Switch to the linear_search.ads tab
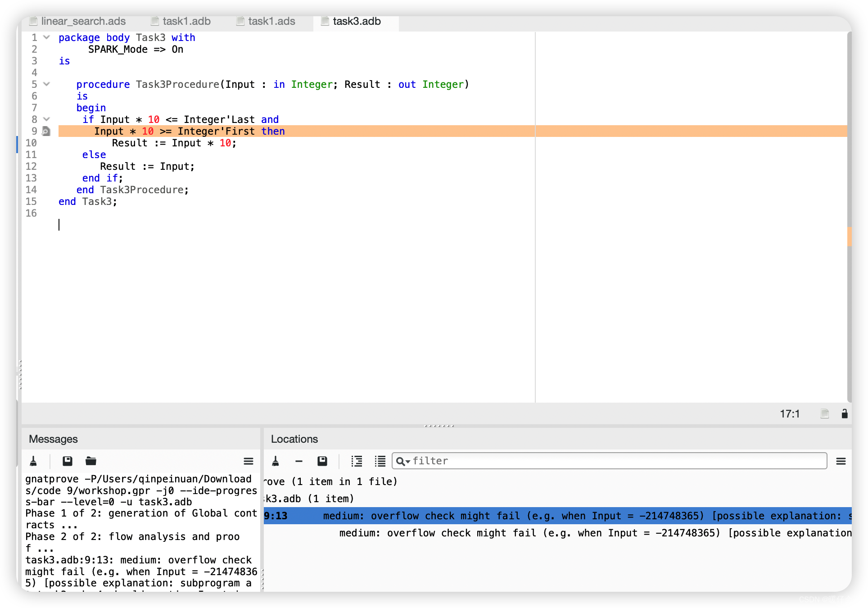Screen dimensions: 868x608 point(83,21)
